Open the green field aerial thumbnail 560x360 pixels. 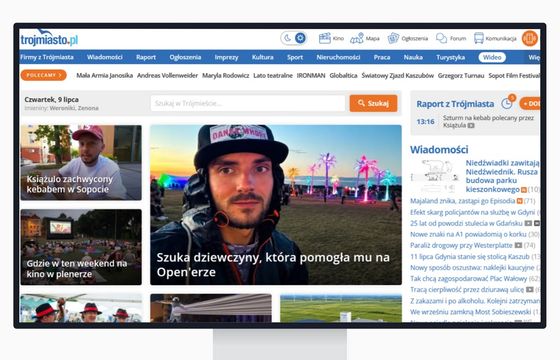click(x=341, y=308)
